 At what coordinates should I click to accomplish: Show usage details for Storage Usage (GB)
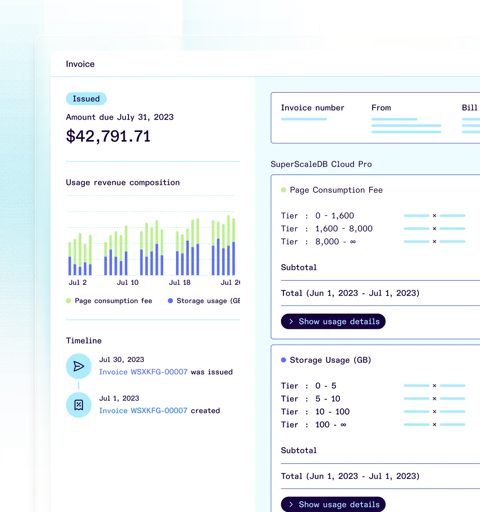333,504
